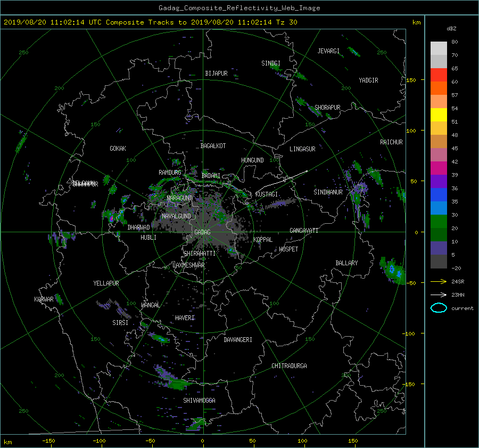Select the blue 35-36 dBZ color swatch
Viewport: 479px width, 448px height.
click(x=439, y=194)
